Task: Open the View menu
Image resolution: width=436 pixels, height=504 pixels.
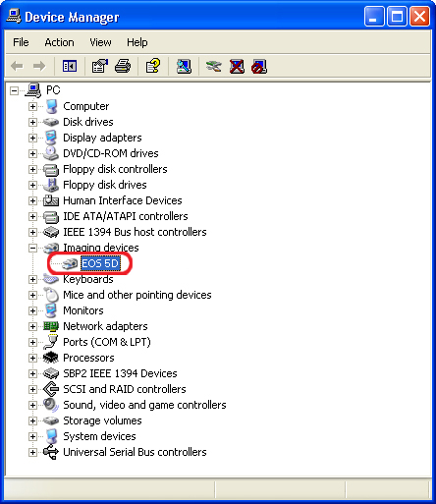Action: (100, 42)
